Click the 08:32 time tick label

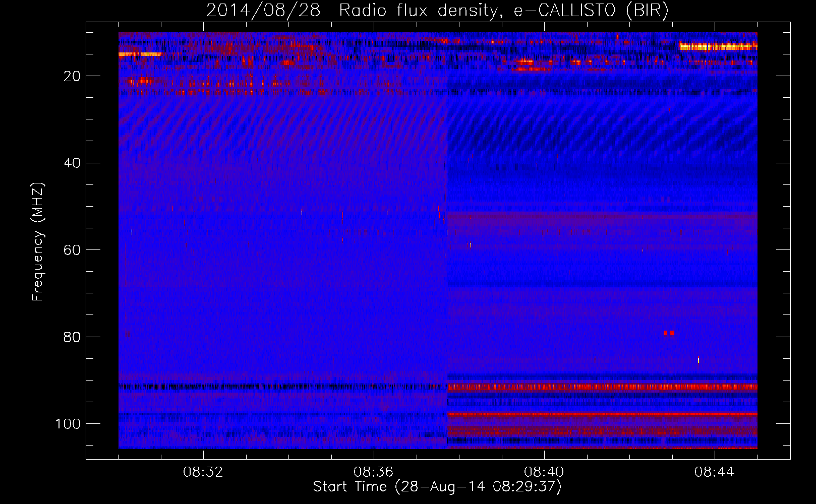[x=203, y=472]
